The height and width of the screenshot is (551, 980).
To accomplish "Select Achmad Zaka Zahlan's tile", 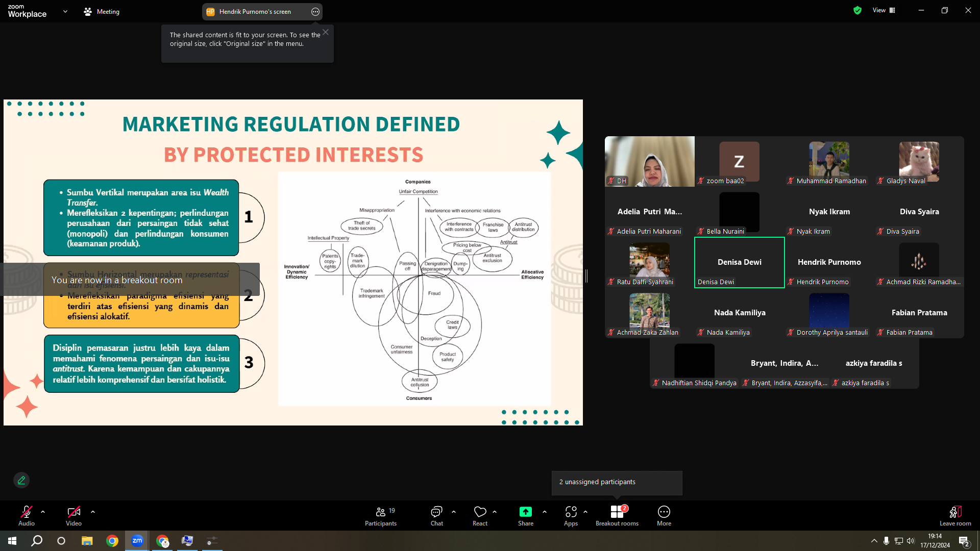I will (x=650, y=313).
